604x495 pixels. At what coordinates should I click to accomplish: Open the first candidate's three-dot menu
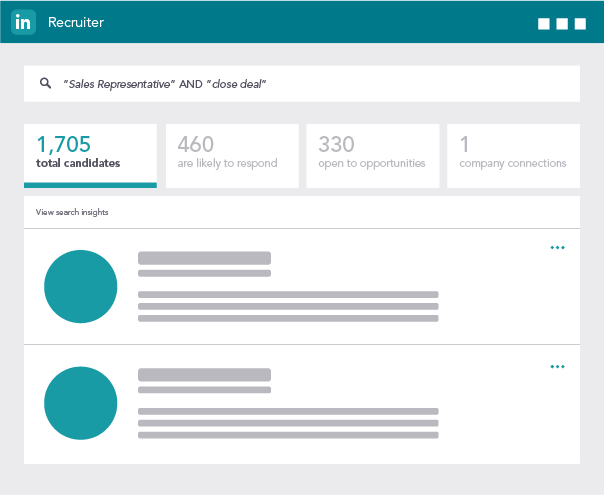[557, 247]
